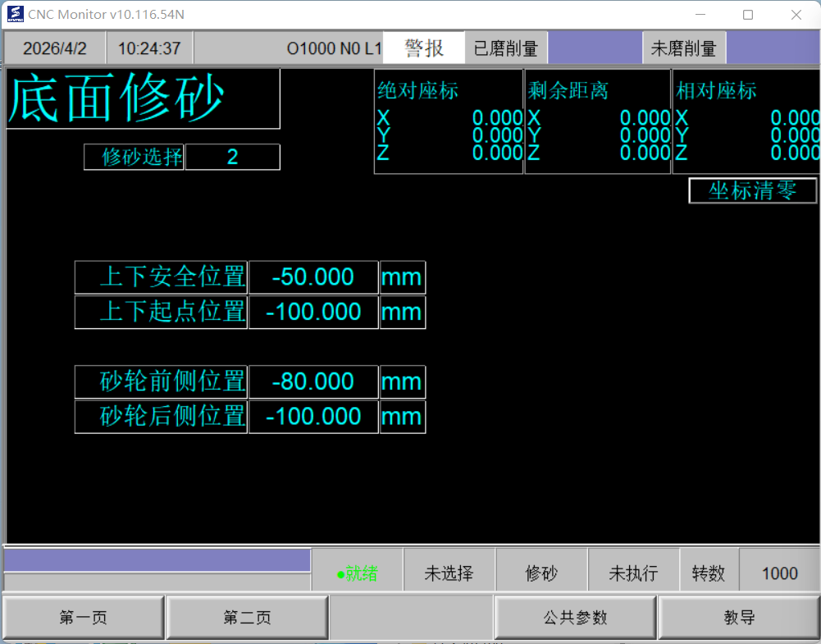
Task: Select the 上下安全位置 value field
Action: (313, 277)
